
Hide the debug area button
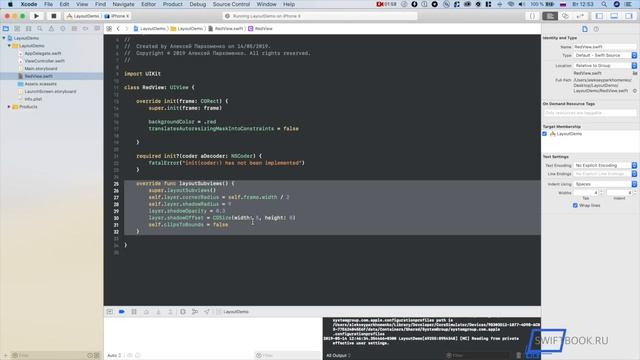(110, 311)
